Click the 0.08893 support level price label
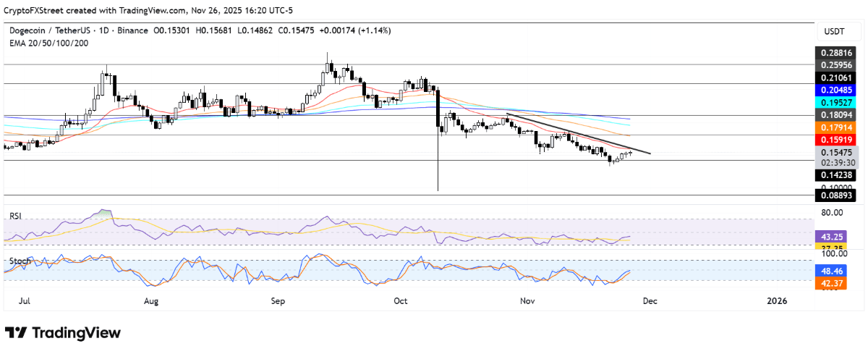 point(836,195)
